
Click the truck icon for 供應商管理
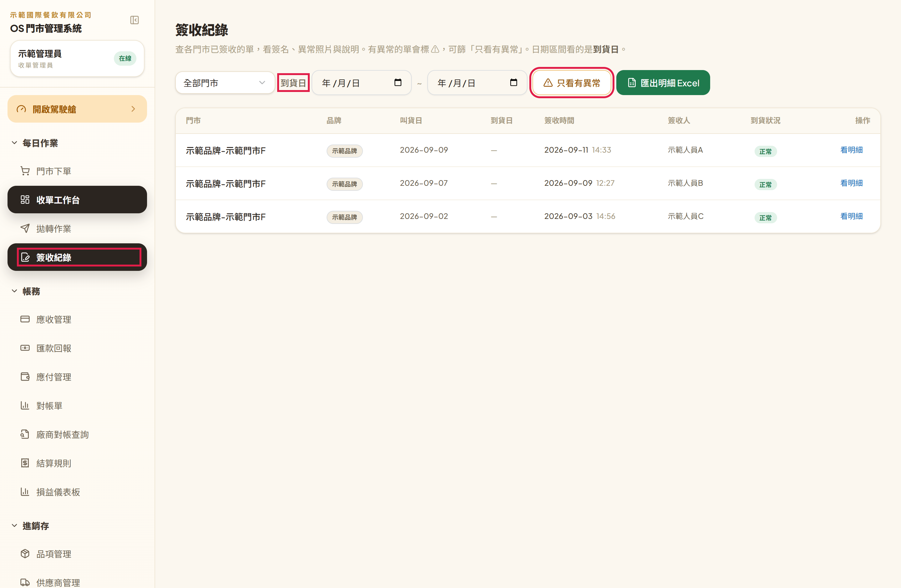tap(25, 582)
